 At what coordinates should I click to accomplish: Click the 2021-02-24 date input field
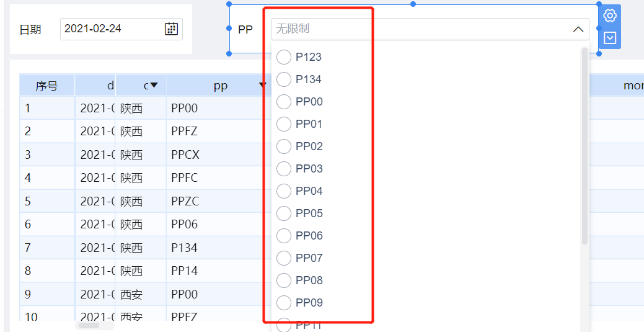coord(121,29)
